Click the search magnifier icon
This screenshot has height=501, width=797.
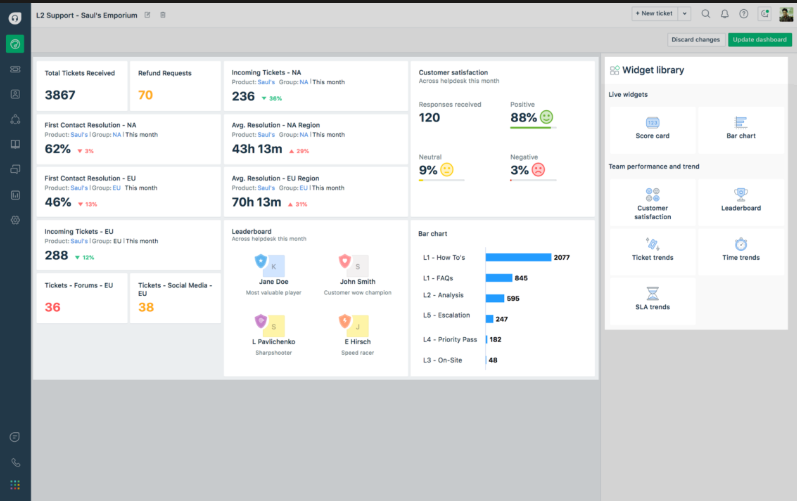[x=706, y=14]
